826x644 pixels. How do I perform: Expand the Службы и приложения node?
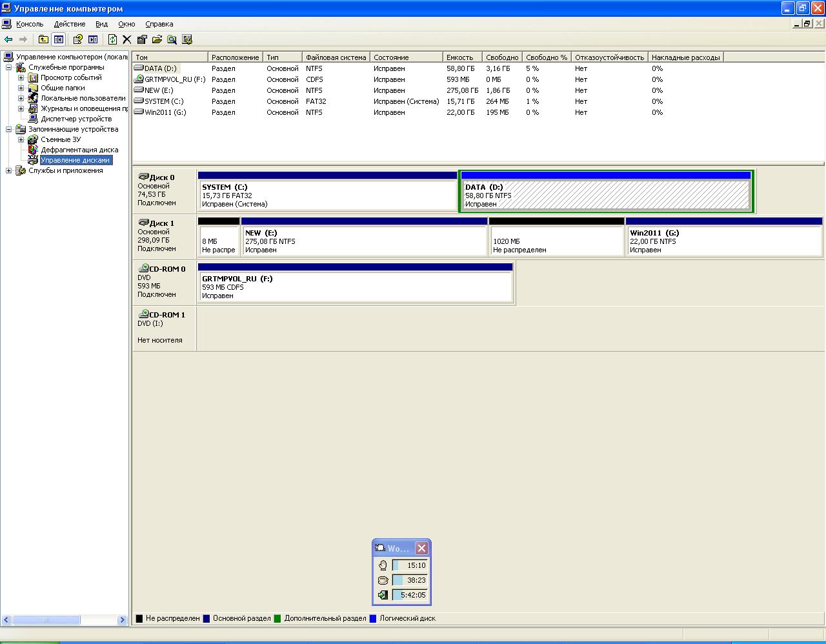coord(8,170)
